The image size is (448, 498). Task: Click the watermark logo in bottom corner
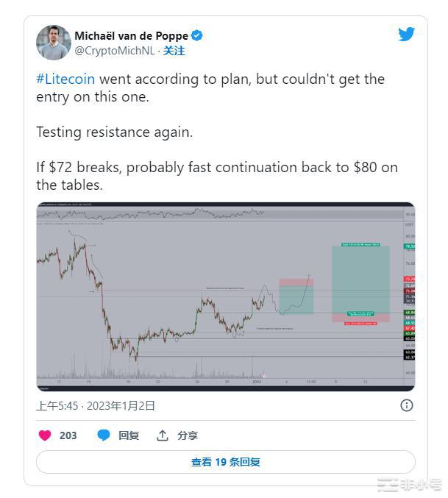click(x=409, y=485)
